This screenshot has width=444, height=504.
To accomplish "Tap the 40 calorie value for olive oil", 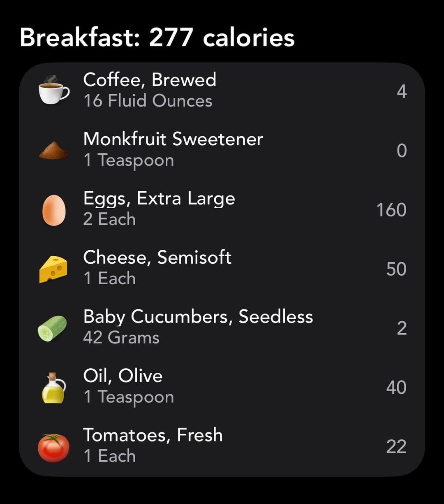I will 396,388.
